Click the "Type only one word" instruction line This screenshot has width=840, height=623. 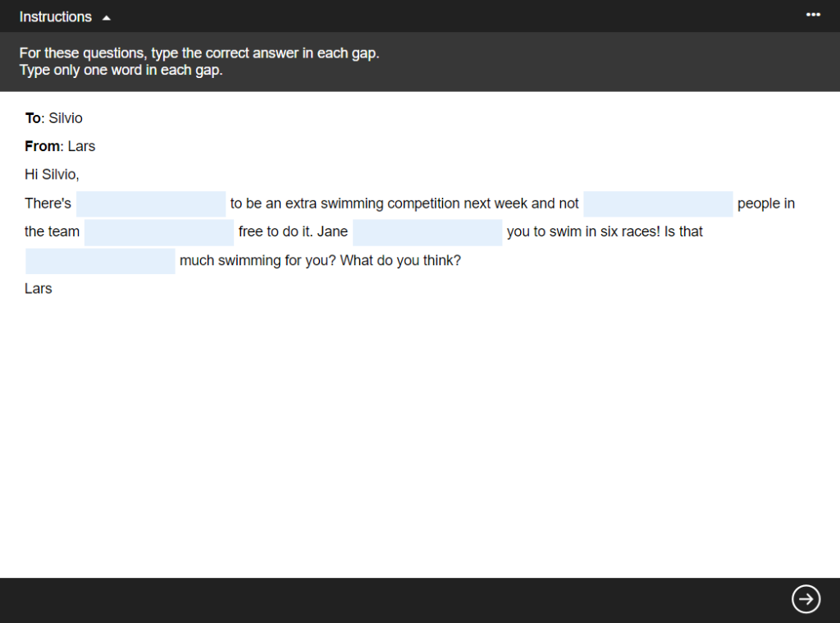click(x=121, y=70)
